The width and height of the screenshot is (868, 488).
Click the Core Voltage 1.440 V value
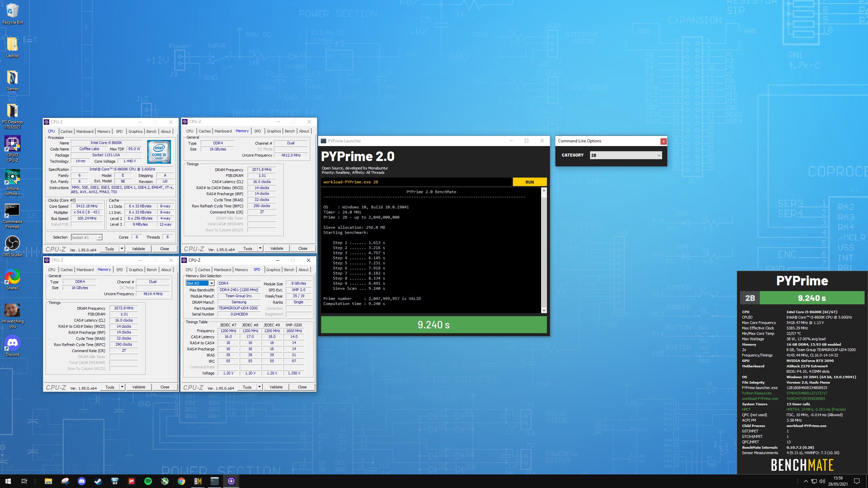(x=130, y=161)
